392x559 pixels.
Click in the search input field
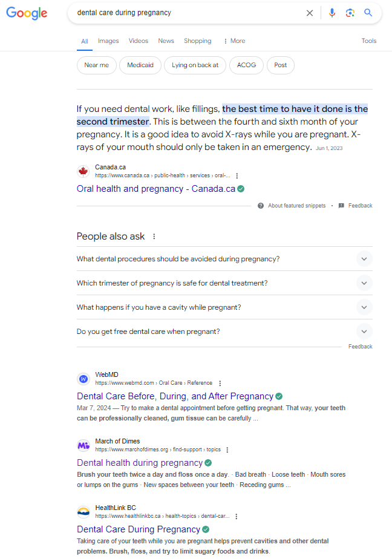tap(181, 13)
